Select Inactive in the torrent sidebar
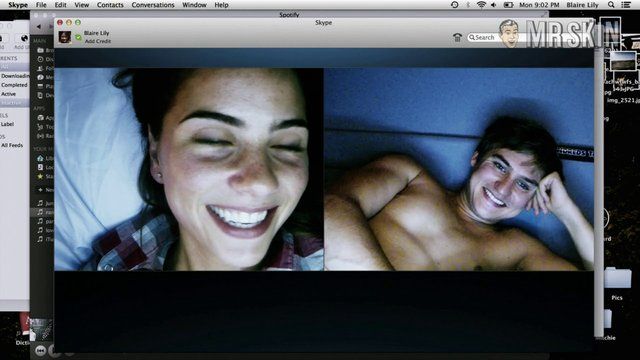The image size is (640, 360). (15, 103)
